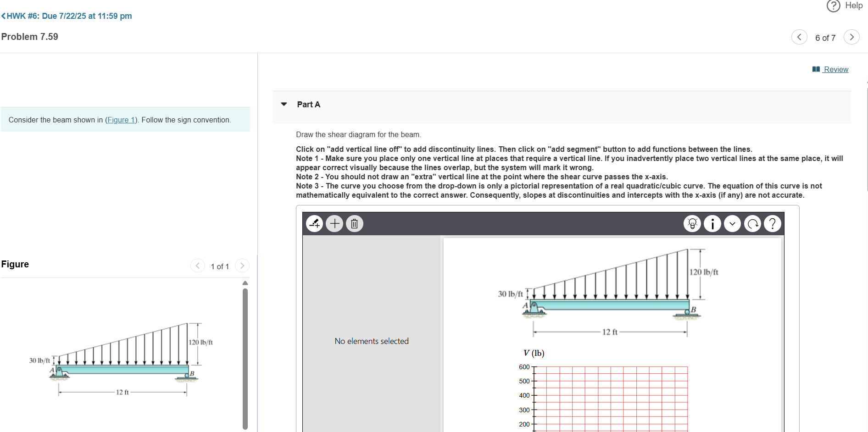Screen dimensions: 868x432
Task: Click the 'Problem 7.59' heading
Action: pyautogui.click(x=30, y=37)
